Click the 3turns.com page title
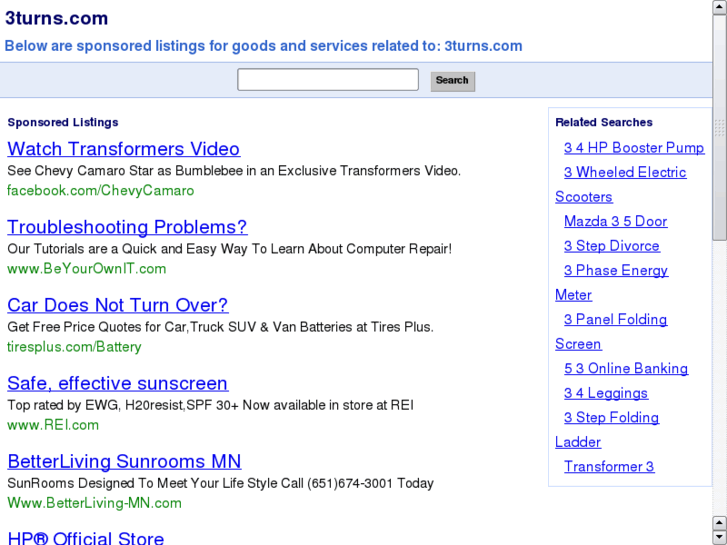The width and height of the screenshot is (727, 545). coord(56,19)
